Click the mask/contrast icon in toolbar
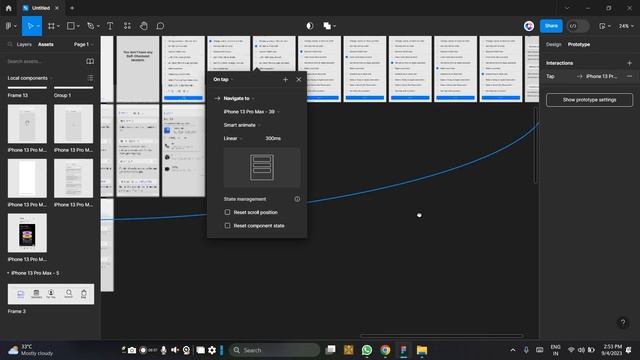 (x=310, y=26)
